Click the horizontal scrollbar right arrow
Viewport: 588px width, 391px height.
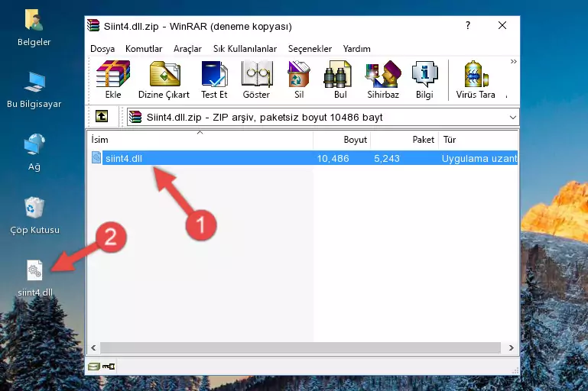pos(511,348)
